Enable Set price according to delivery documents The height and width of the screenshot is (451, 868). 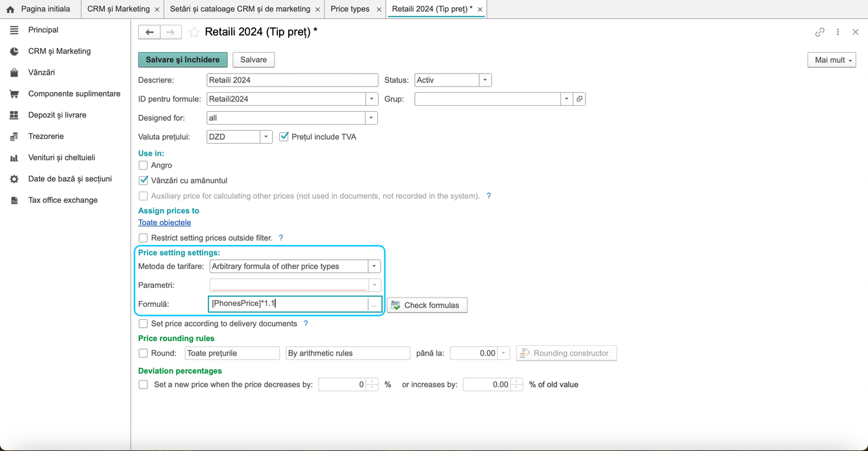tap(143, 324)
